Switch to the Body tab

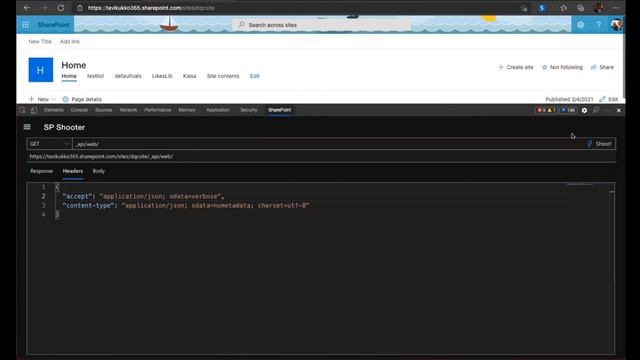tap(99, 171)
